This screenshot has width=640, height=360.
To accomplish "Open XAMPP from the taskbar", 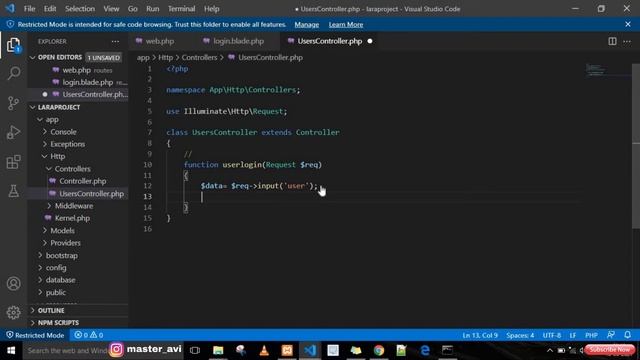I will (x=287, y=350).
